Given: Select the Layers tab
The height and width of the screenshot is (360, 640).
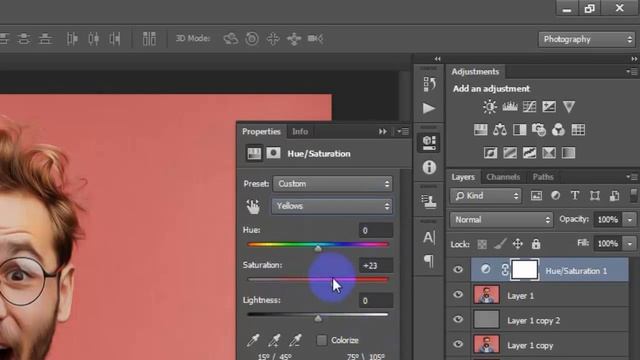Looking at the screenshot, I should pyautogui.click(x=463, y=177).
